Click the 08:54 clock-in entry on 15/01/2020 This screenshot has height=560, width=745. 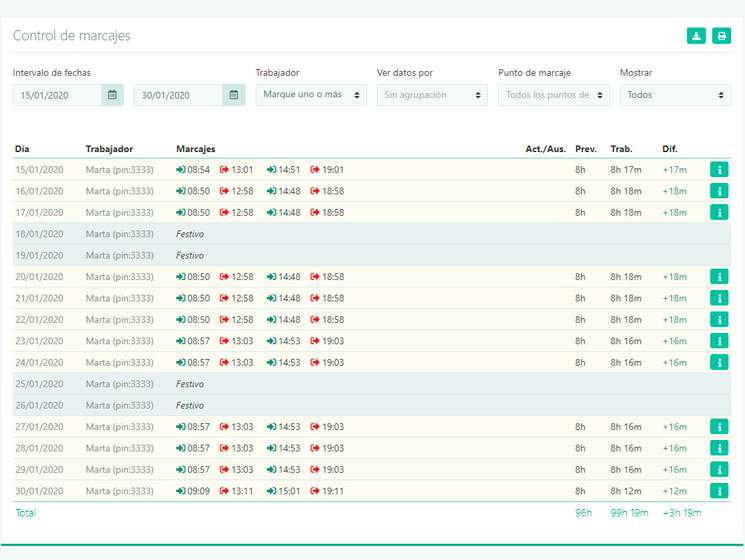pos(193,170)
